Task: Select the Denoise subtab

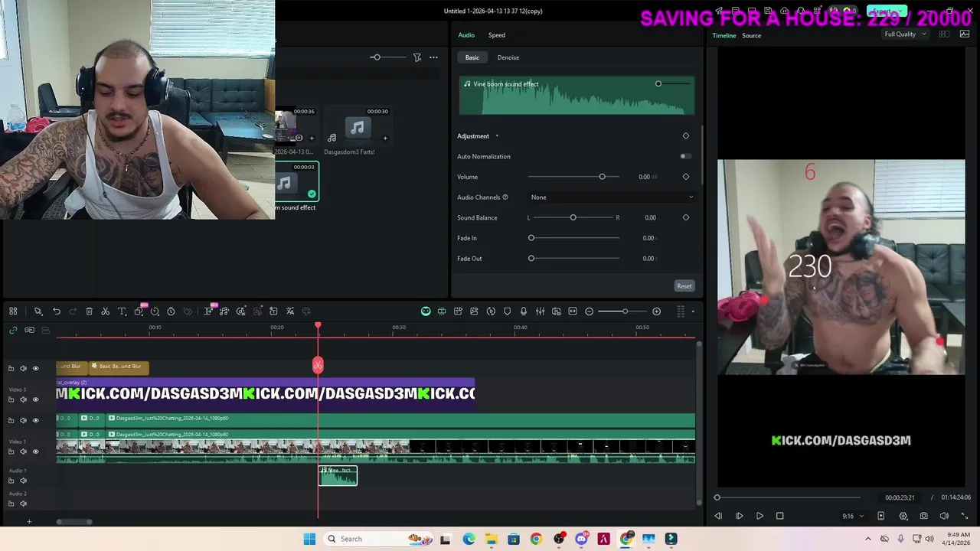Action: [508, 57]
